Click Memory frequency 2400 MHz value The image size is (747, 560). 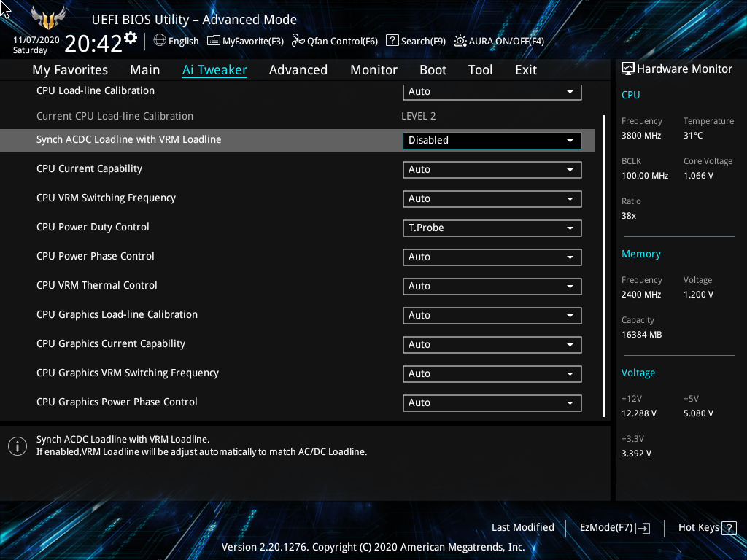641,295
